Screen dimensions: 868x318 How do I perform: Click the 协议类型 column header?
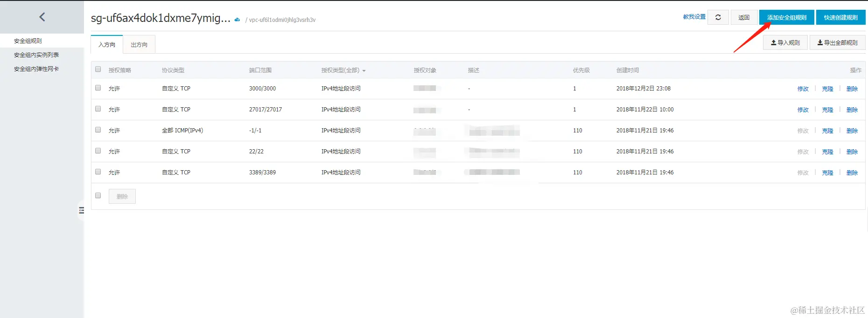point(173,70)
